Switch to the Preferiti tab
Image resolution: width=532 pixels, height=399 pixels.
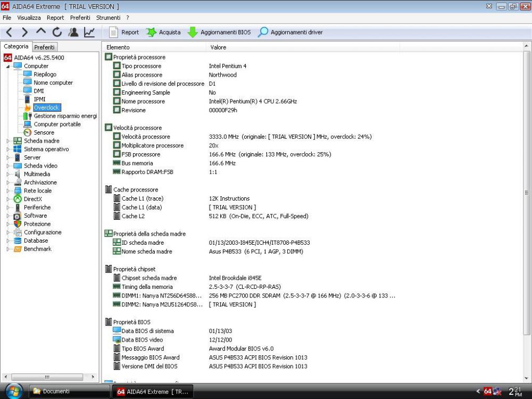coord(44,47)
